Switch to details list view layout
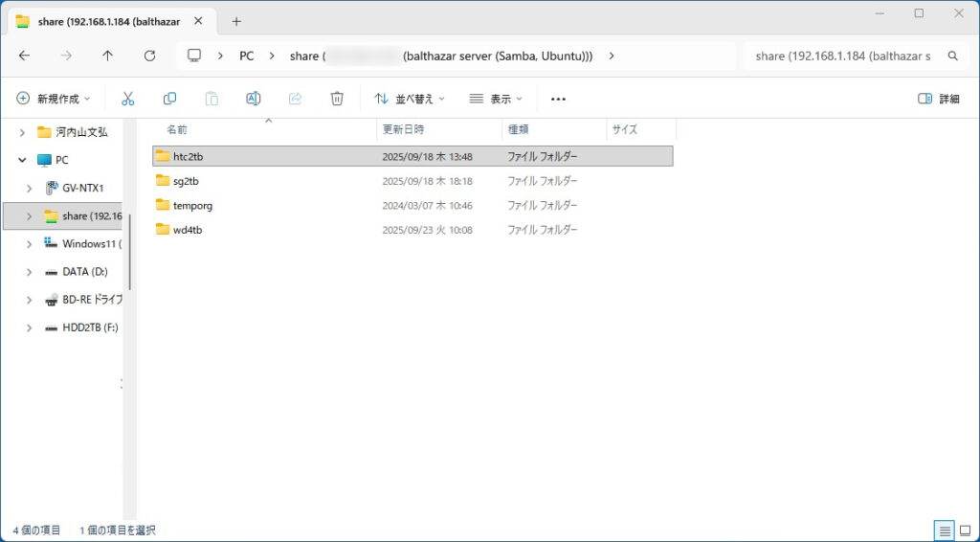 [x=945, y=530]
